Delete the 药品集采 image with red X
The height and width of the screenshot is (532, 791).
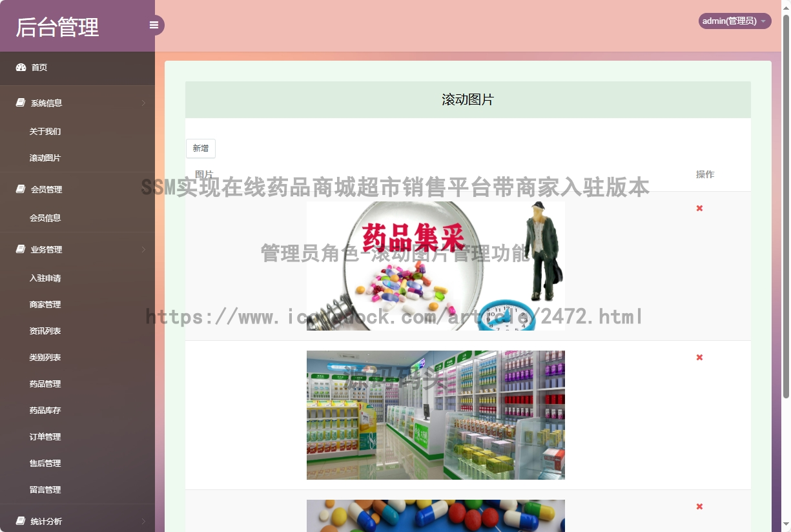[699, 208]
